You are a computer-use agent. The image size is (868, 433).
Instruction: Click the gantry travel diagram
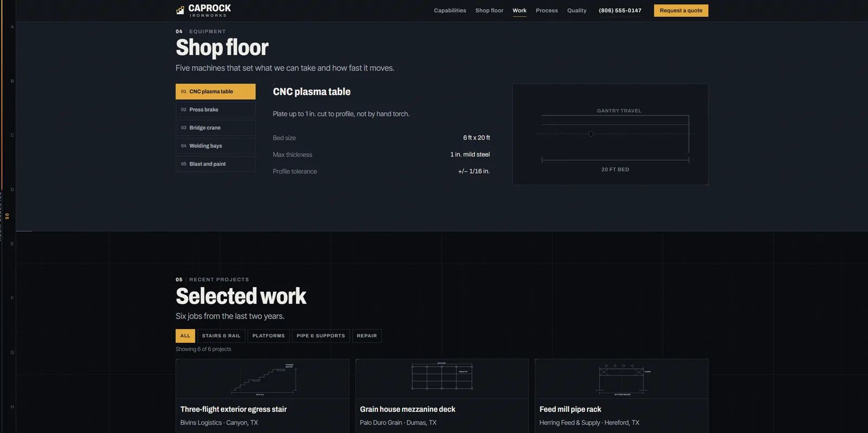(x=610, y=134)
